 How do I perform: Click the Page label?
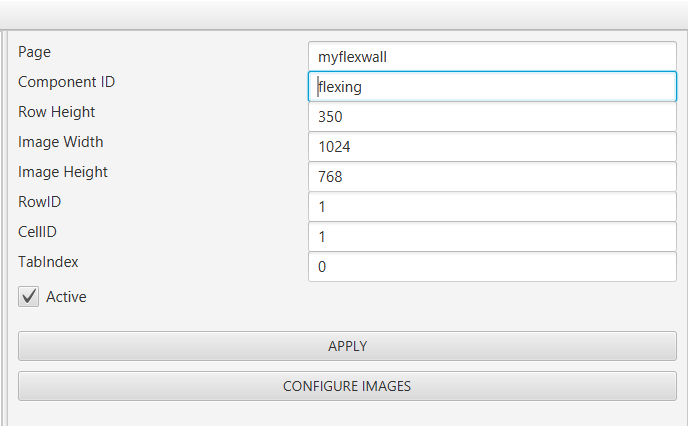coord(34,52)
